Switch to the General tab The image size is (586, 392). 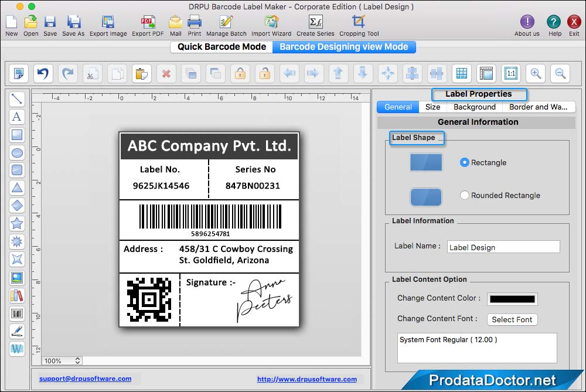(x=398, y=107)
